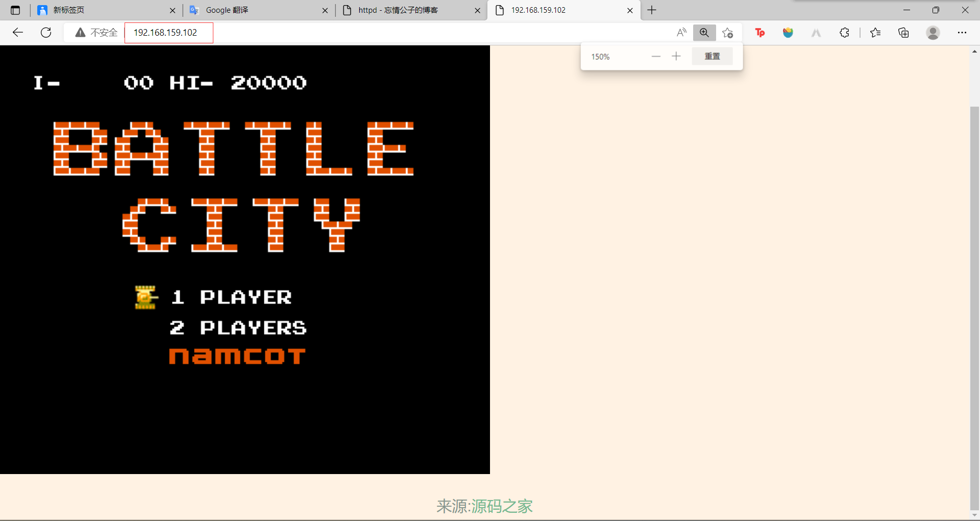
Task: Click the address bar URL 192.168.159.102
Action: [x=165, y=33]
